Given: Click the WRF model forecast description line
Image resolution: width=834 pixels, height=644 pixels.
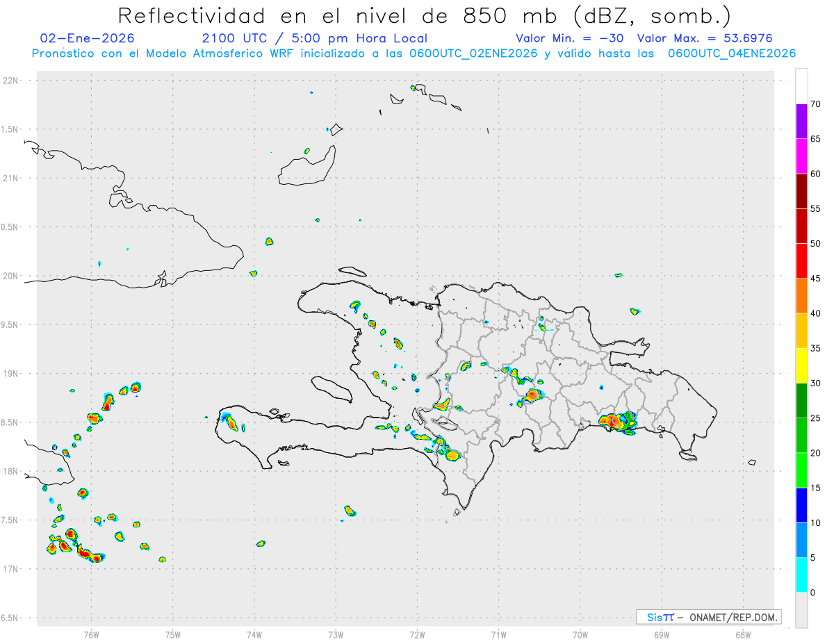Looking at the screenshot, I should point(414,53).
